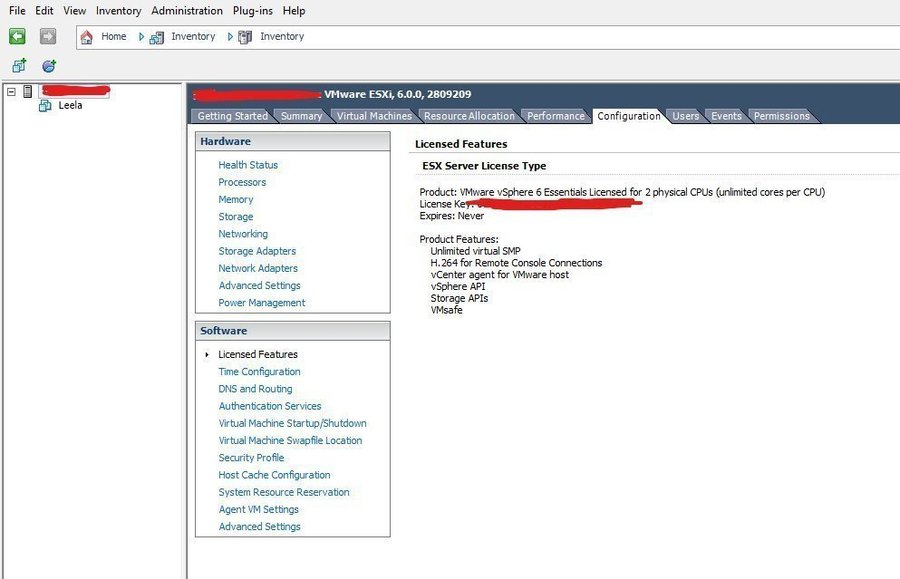Click the gray Forward navigation arrow
This screenshot has height=579, width=900.
click(x=48, y=37)
